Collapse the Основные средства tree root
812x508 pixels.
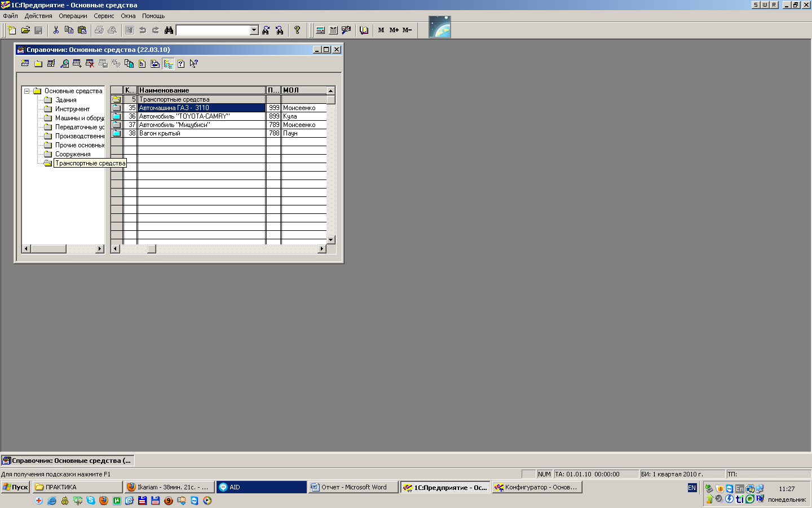coord(27,91)
